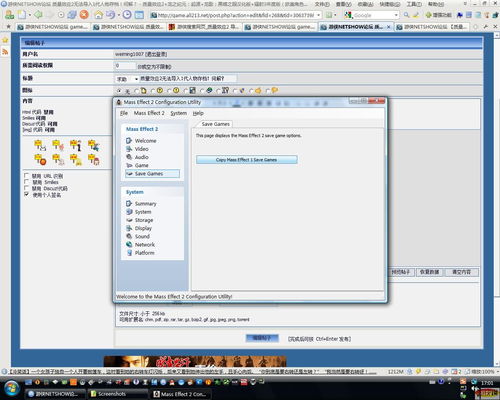Viewport: 500px width, 400px height.
Task: Open the Windows Start orb
Action: pos(11,389)
